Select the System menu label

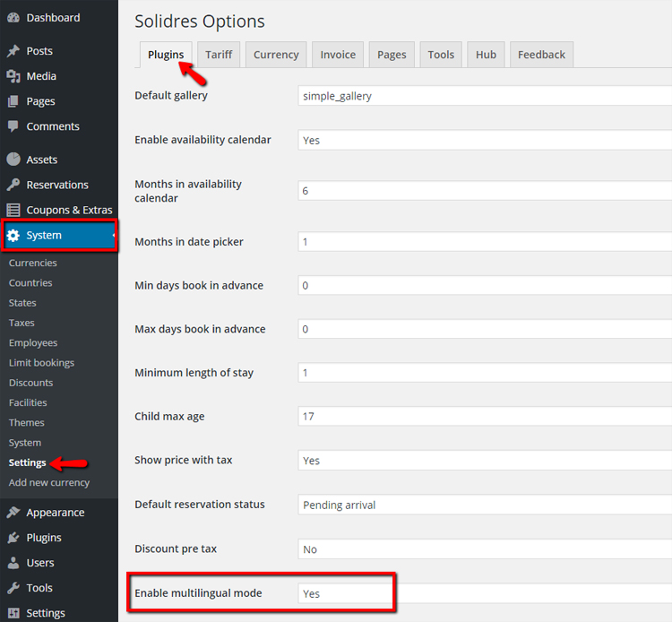(44, 236)
